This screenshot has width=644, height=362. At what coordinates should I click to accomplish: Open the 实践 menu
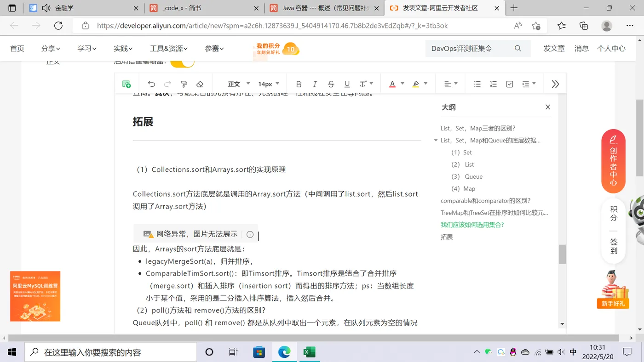point(123,48)
